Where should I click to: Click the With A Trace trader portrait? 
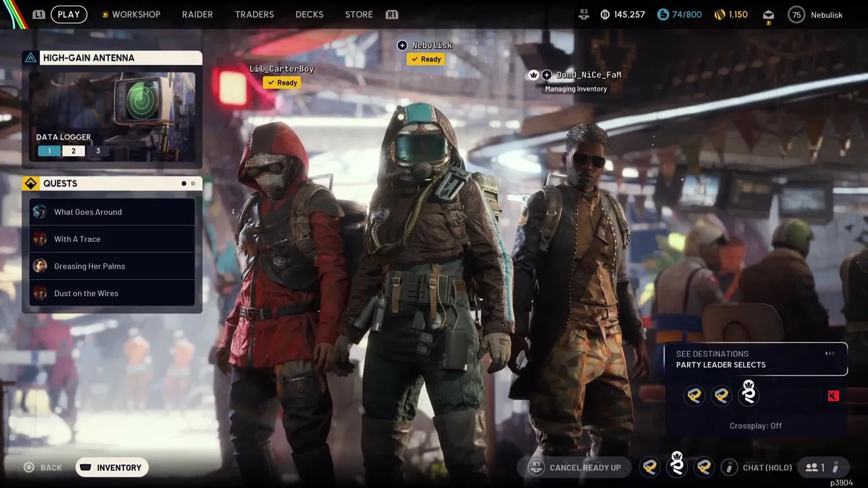(x=40, y=239)
